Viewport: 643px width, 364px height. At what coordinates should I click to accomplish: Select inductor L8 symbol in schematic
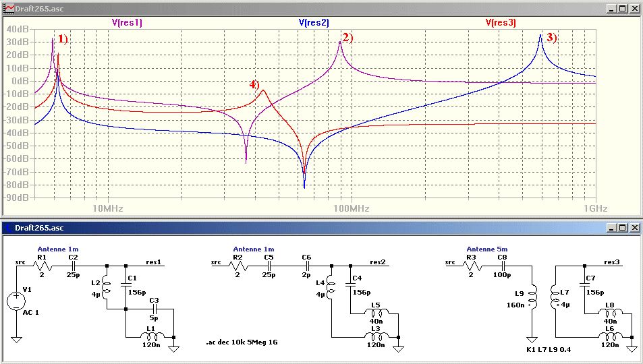pos(609,313)
